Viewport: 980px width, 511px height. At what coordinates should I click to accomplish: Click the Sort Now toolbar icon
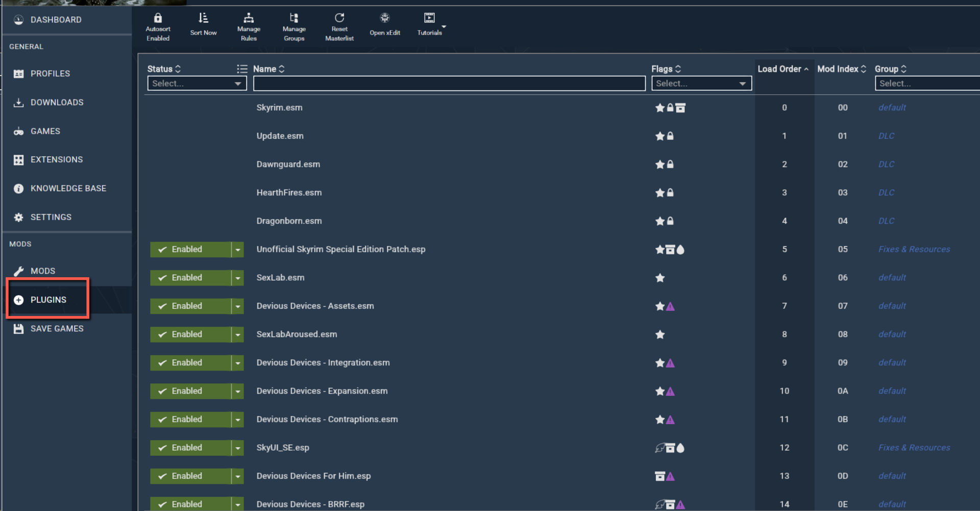click(203, 18)
